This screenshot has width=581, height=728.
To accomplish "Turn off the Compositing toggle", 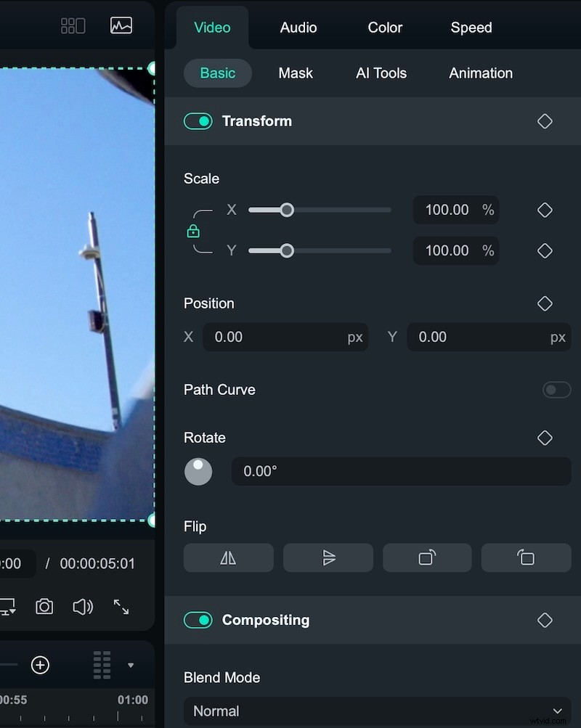I will [x=198, y=621].
